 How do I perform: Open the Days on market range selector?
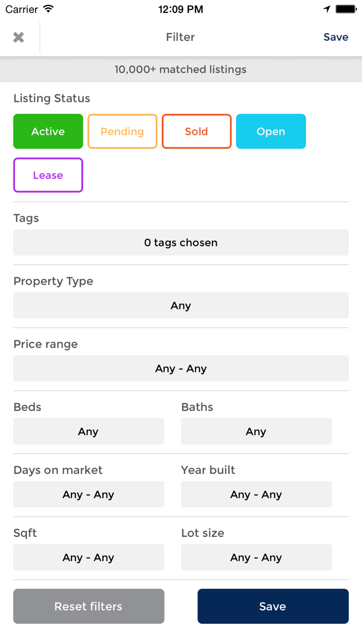click(x=88, y=494)
